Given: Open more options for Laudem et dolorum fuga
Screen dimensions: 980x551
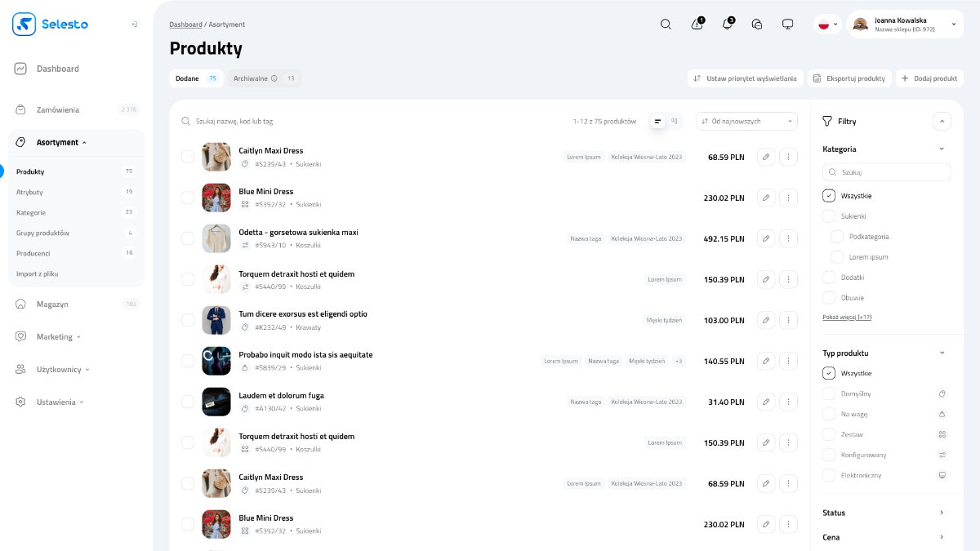Looking at the screenshot, I should tap(788, 402).
